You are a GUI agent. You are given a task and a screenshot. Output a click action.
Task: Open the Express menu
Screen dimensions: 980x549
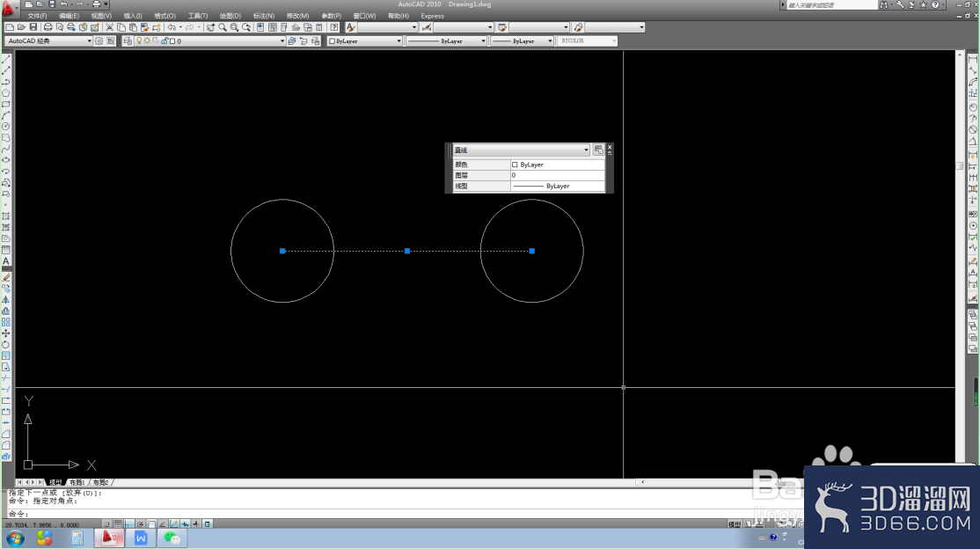(433, 16)
